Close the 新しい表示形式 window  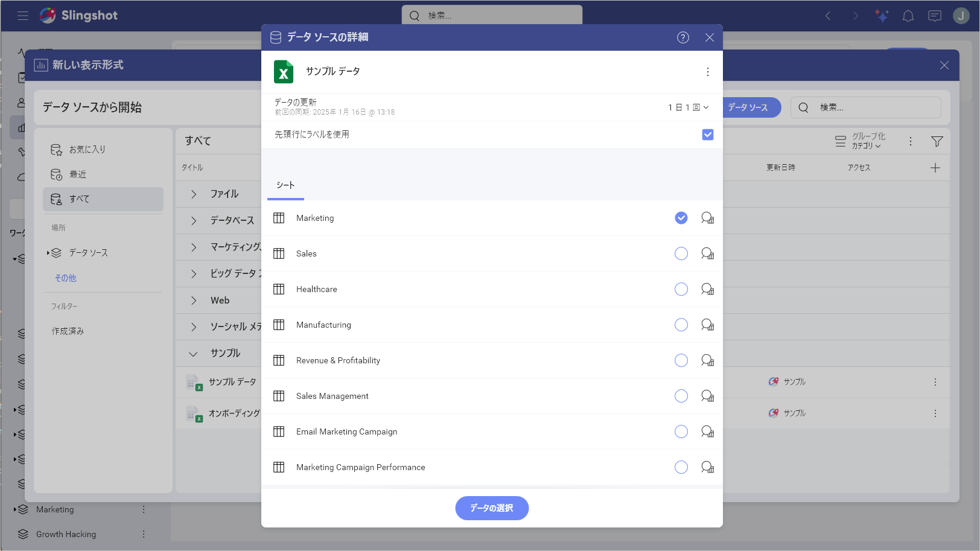point(944,65)
